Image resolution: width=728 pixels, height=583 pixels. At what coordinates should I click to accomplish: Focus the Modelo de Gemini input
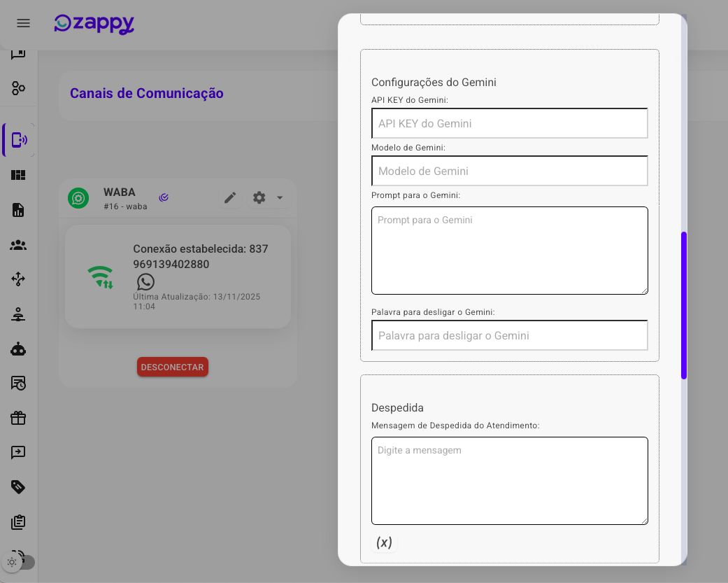click(509, 171)
